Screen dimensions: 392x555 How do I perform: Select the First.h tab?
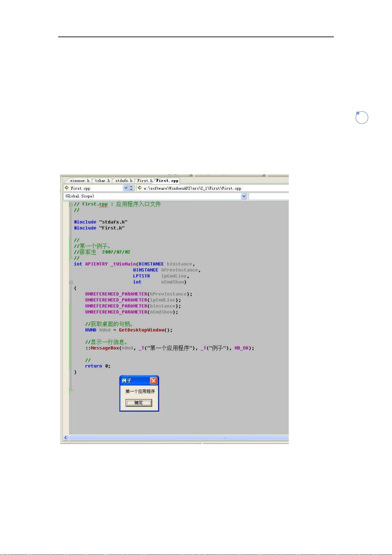click(144, 181)
